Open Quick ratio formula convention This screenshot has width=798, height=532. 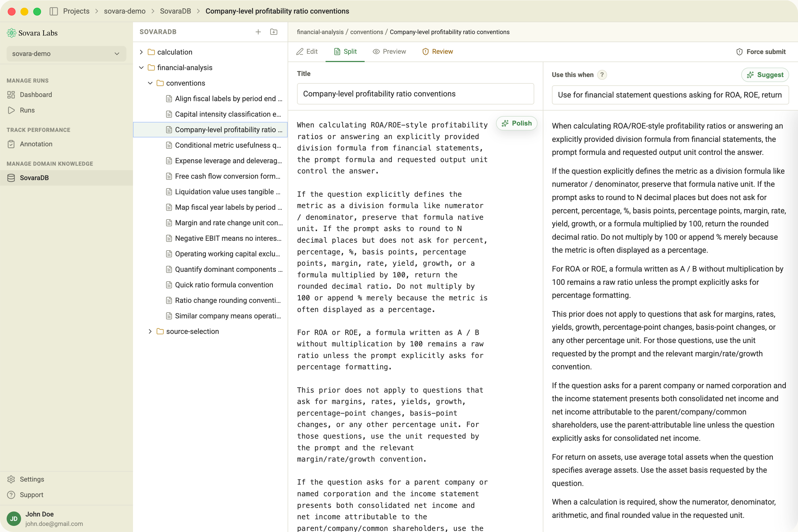(x=210, y=285)
